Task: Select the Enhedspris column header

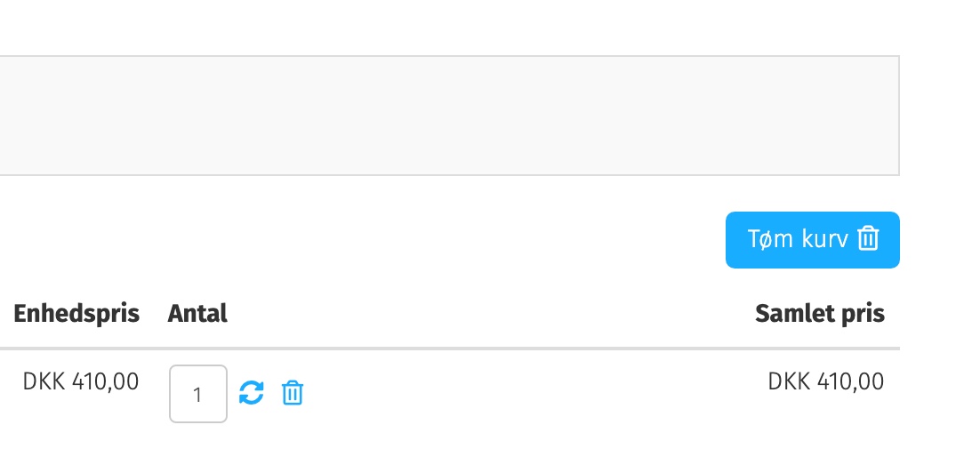Action: 76,313
